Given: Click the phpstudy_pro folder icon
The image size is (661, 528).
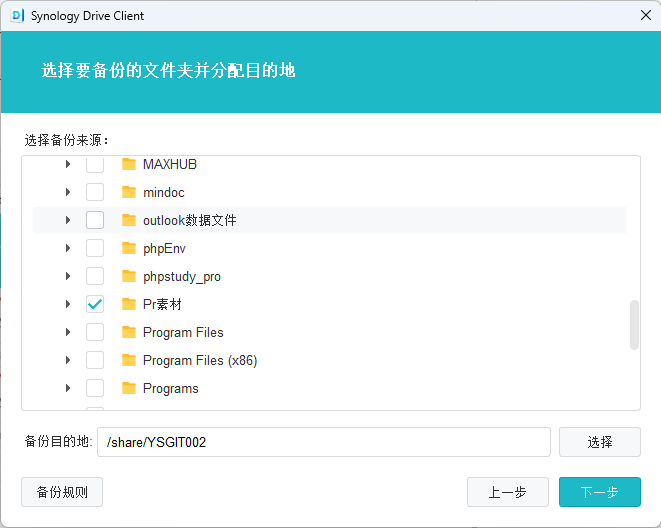Looking at the screenshot, I should pos(129,276).
